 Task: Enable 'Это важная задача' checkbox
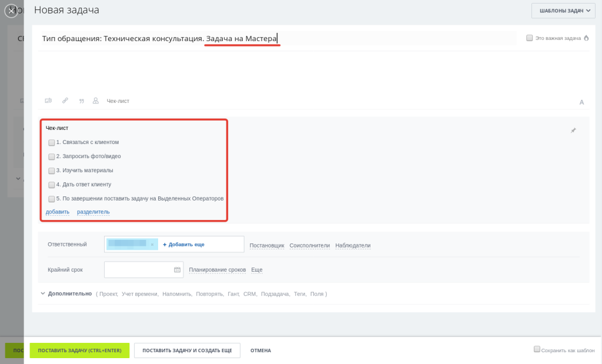coord(530,38)
